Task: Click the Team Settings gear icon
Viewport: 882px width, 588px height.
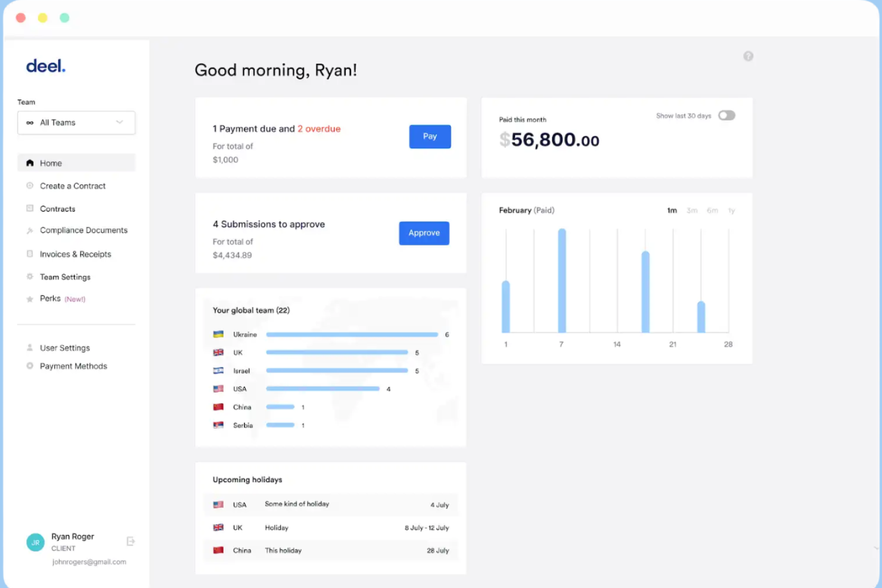Action: click(30, 277)
